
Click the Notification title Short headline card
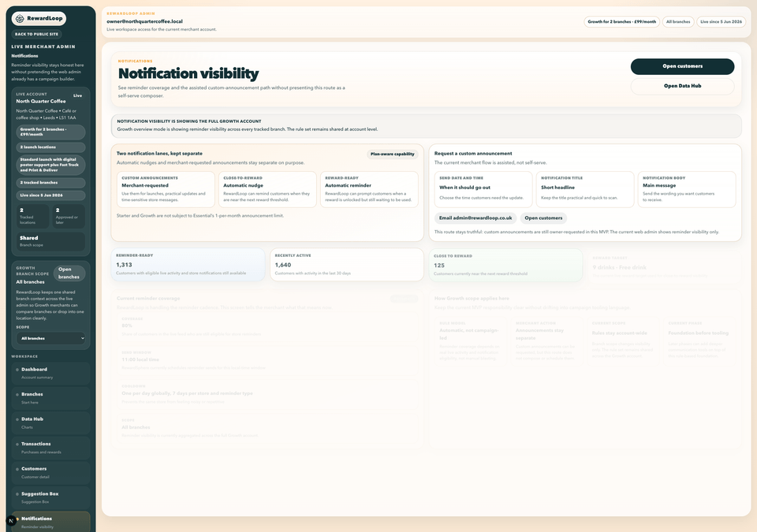pyautogui.click(x=585, y=189)
